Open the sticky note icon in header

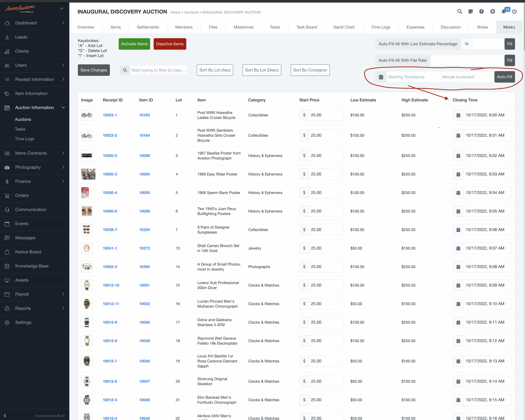471,11
